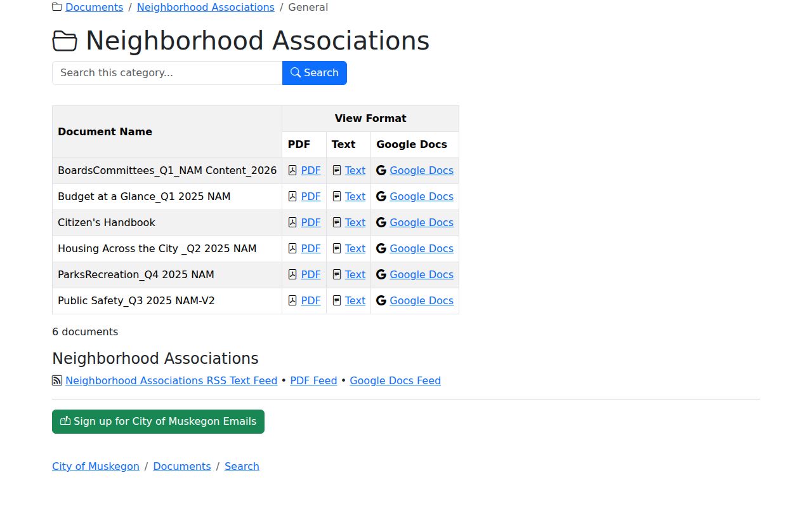The height and width of the screenshot is (508, 812).
Task: Click Google icon for BoardsCommittees_Q1_NAM Content_2026
Action: (381, 170)
